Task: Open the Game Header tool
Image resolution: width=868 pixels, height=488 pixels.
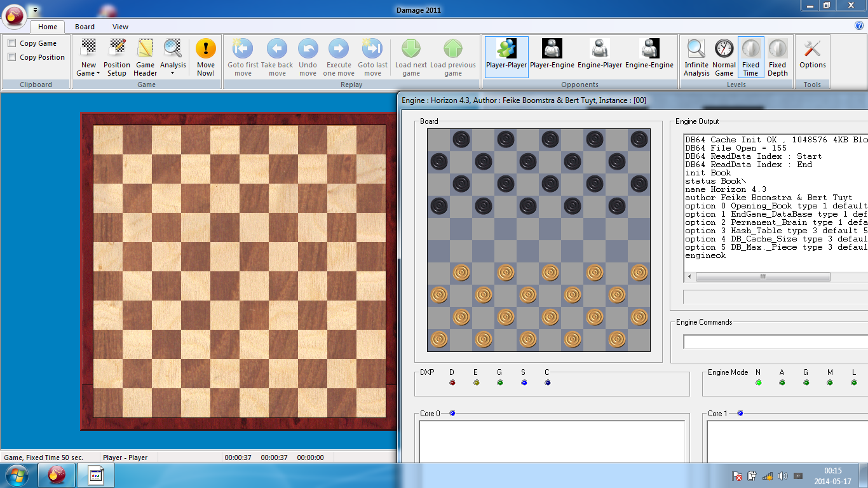Action: 145,57
